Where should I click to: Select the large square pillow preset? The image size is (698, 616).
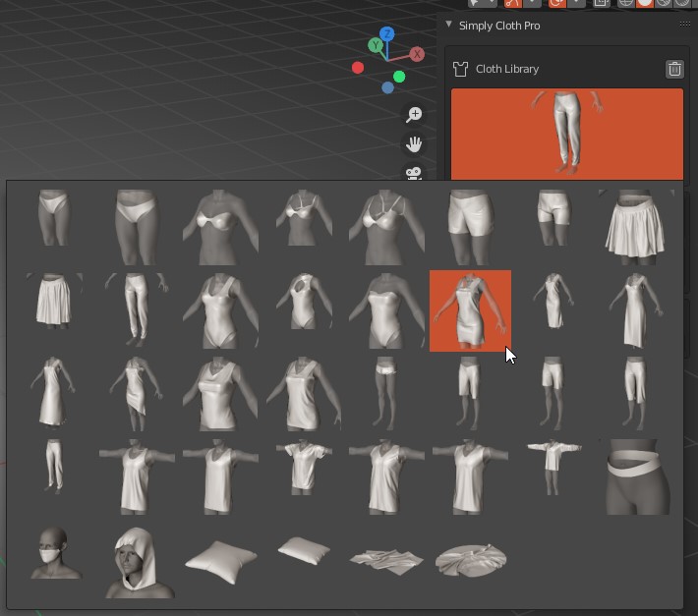(x=221, y=561)
